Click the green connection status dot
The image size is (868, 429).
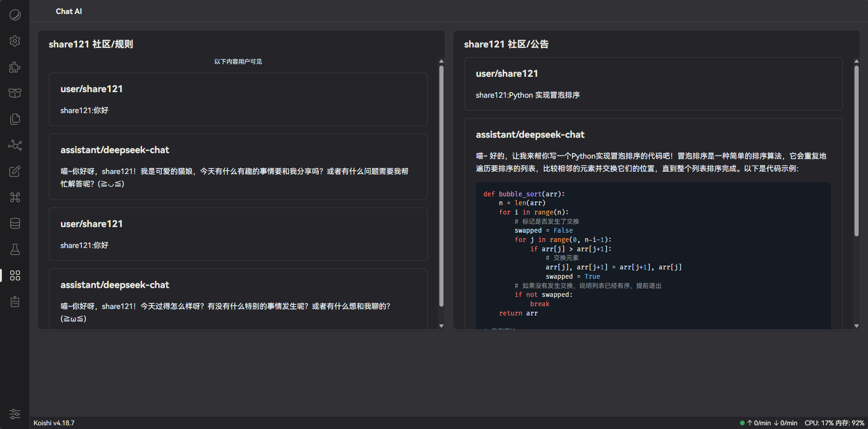(742, 423)
